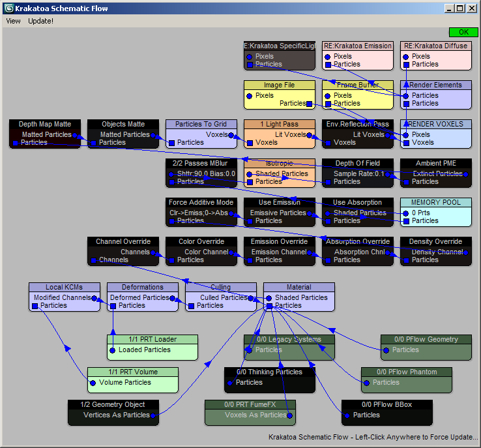Image resolution: width=481 pixels, height=448 pixels.
Task: Click the MEMORY POOL node header
Action: (x=436, y=202)
